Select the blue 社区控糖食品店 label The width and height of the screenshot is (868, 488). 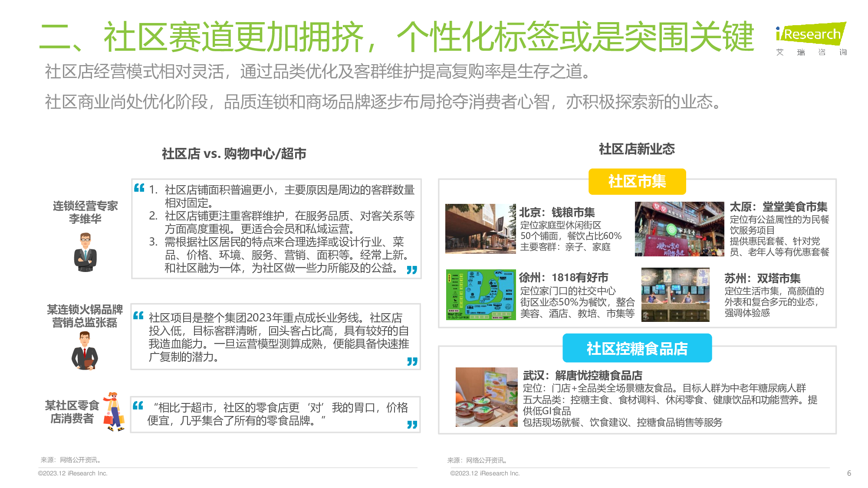click(x=637, y=348)
